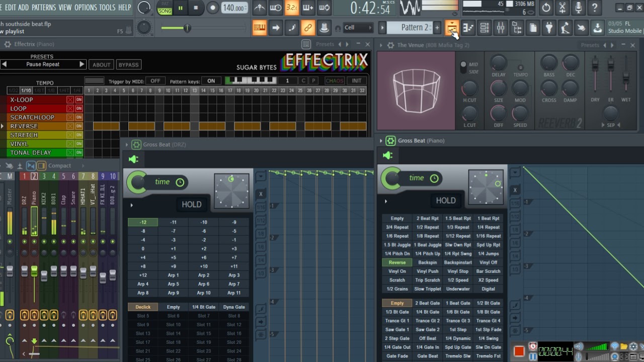Click the Effectrix BYPASS button

coord(129,65)
